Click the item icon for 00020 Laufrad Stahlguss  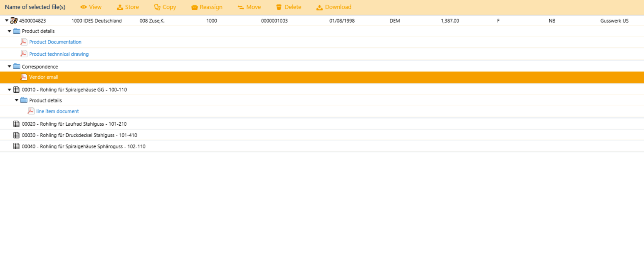point(16,124)
